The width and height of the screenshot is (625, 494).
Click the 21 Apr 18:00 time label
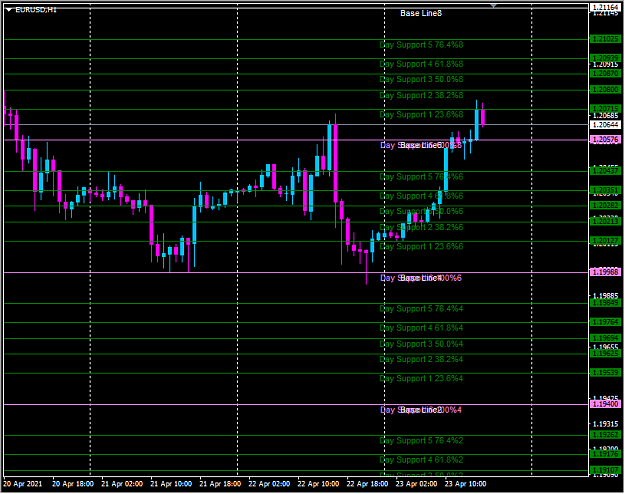tap(220, 484)
